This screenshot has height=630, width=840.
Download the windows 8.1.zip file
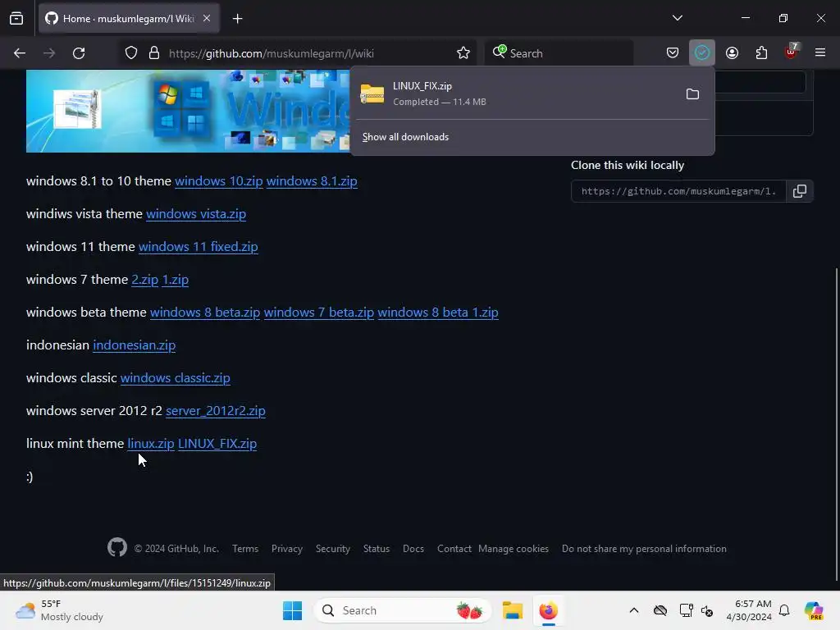(312, 181)
